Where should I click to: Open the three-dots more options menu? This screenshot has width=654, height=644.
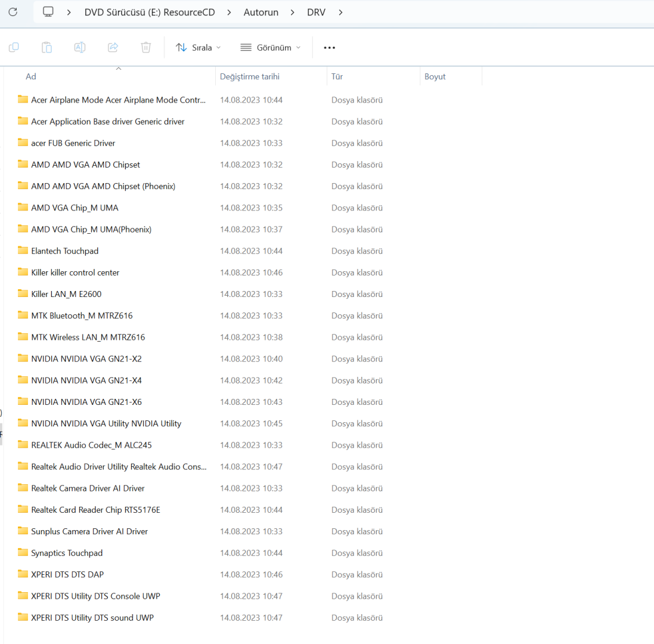(330, 48)
